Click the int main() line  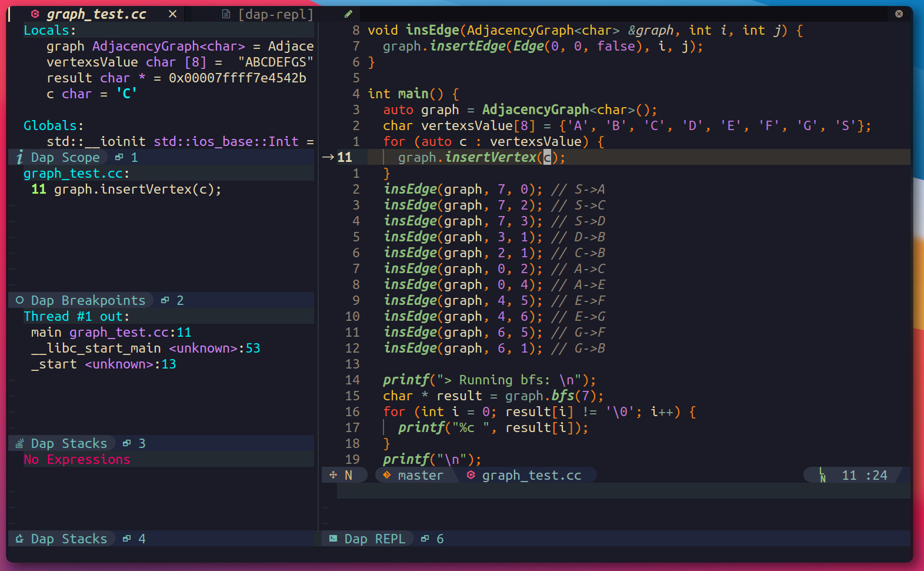click(413, 94)
